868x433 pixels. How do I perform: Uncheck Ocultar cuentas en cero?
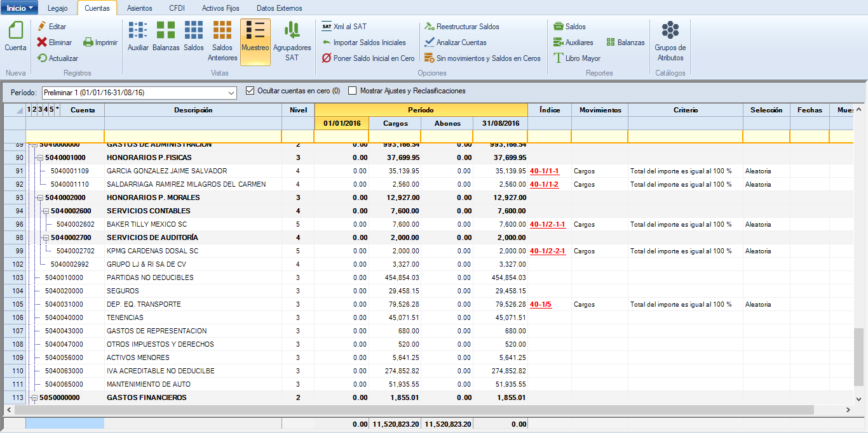point(250,91)
